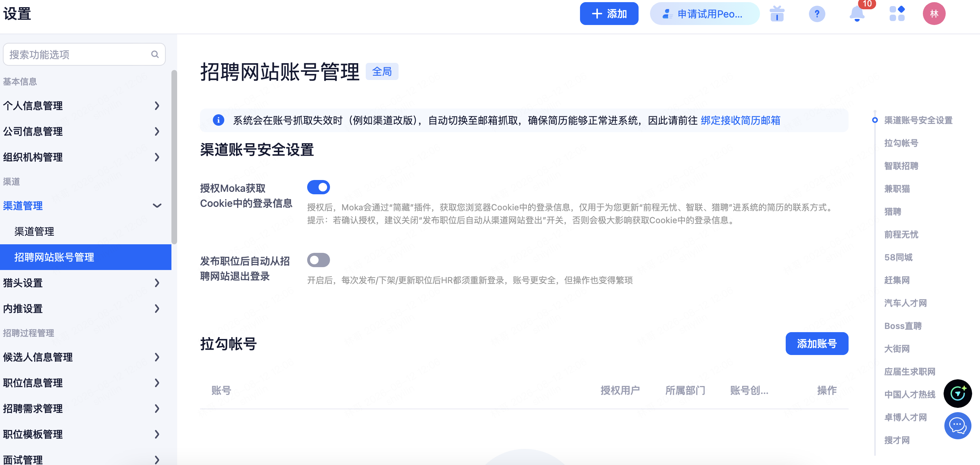
Task: Click the 操作 column header
Action: tap(826, 390)
